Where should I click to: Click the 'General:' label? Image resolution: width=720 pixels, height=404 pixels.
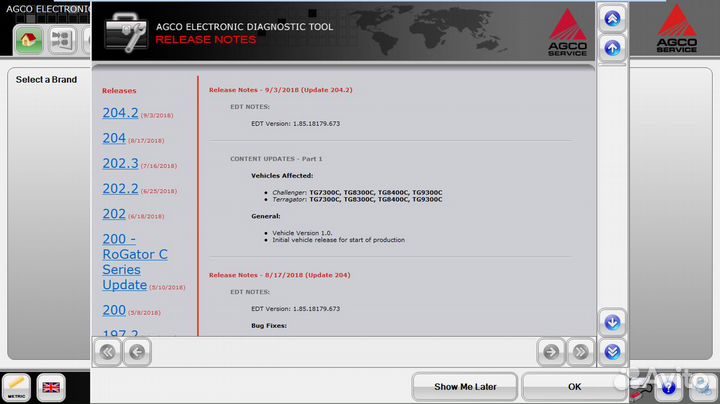click(265, 216)
